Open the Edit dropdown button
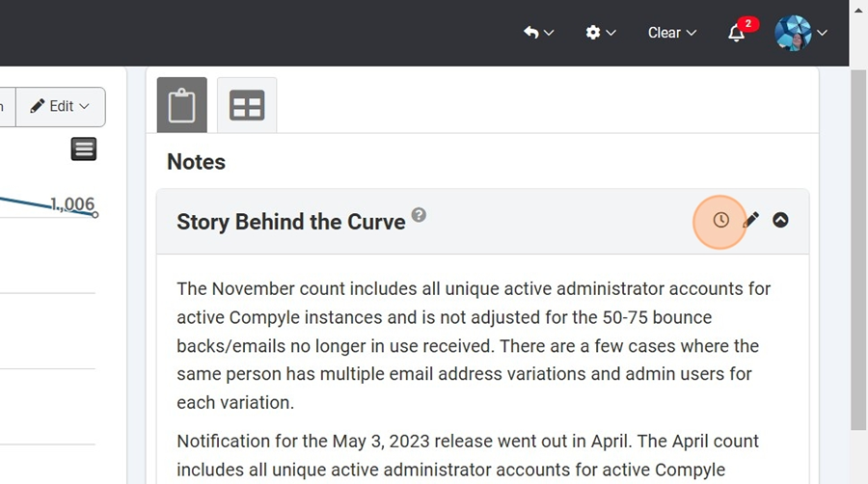 pyautogui.click(x=61, y=106)
